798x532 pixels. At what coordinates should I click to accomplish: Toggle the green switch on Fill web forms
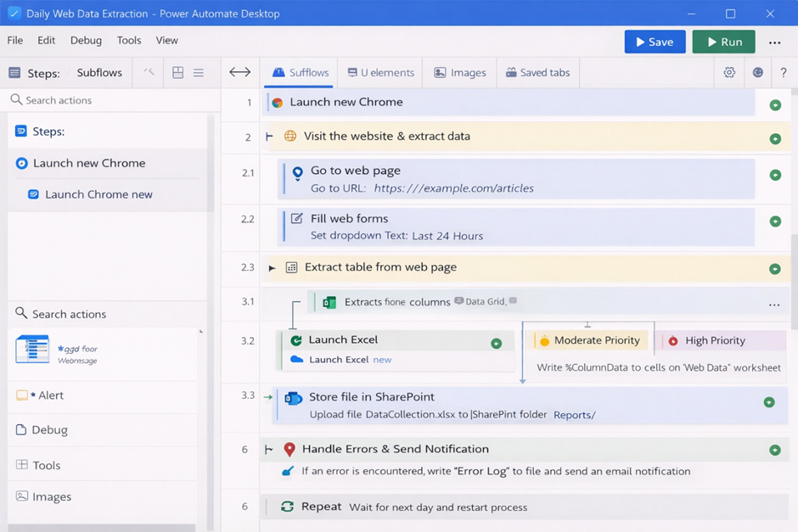click(773, 223)
